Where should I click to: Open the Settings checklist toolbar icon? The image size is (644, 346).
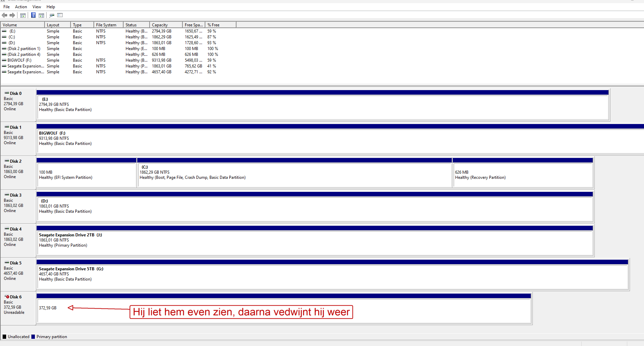pos(60,15)
